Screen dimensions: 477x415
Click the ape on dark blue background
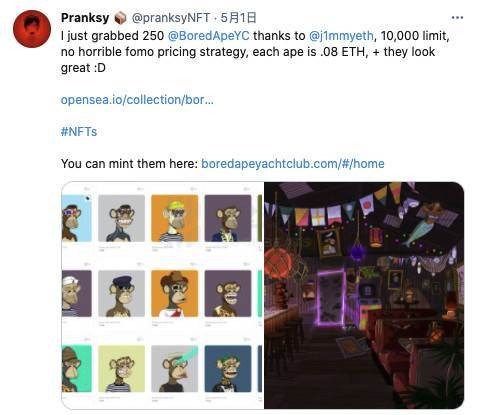[228, 369]
